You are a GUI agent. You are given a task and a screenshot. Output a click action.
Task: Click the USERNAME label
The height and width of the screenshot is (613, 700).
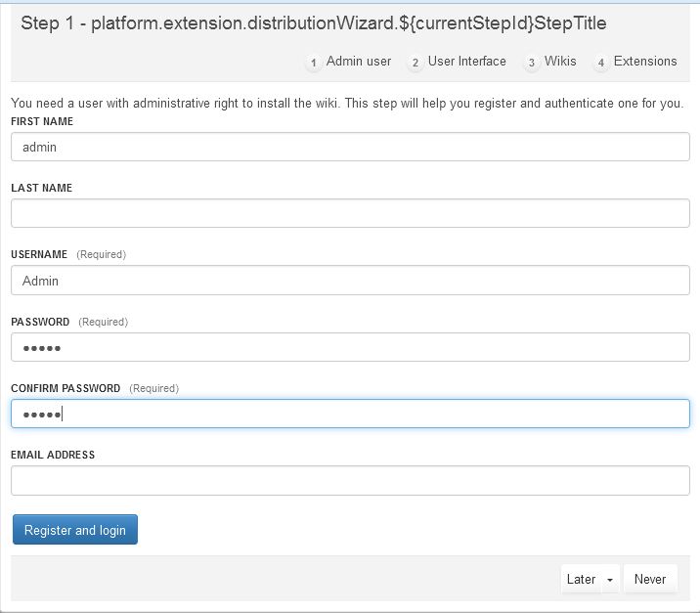(39, 254)
